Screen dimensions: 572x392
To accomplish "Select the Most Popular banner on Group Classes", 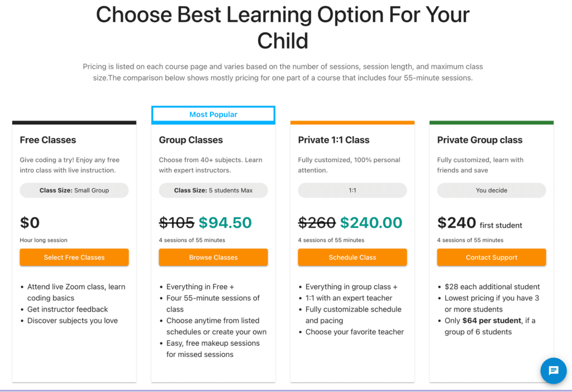I will point(213,114).
